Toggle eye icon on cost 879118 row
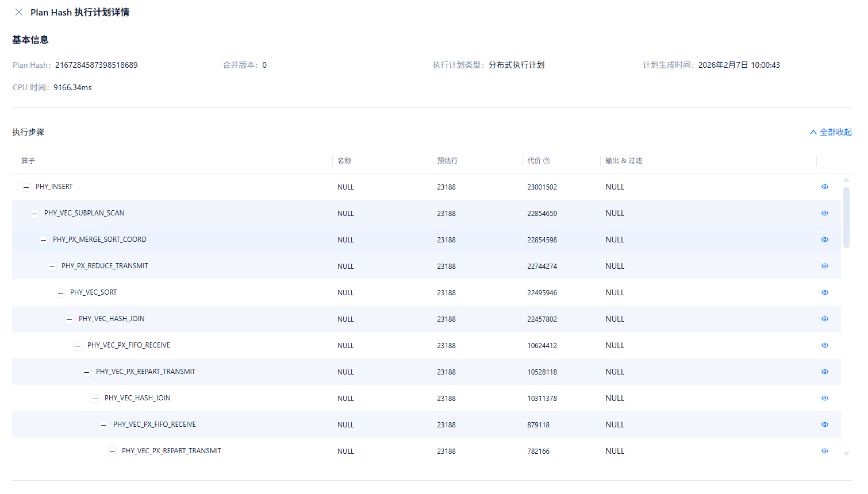This screenshot has width=868, height=494. coord(824,424)
